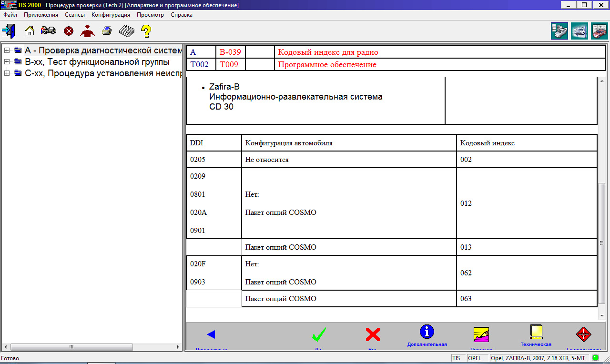Click the red circle X stop icon
Viewport: 610px width, 364px height.
(x=69, y=31)
